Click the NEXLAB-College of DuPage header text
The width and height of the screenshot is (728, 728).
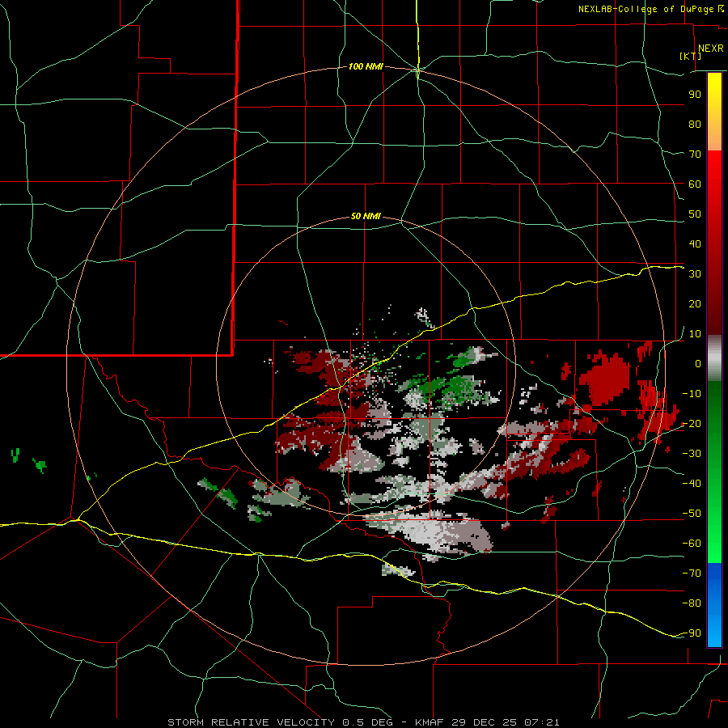pyautogui.click(x=650, y=9)
